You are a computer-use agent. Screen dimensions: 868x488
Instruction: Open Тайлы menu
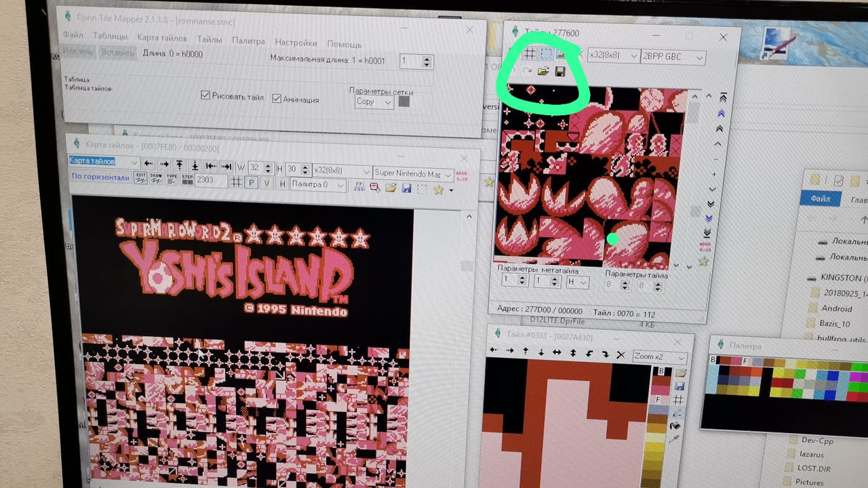[x=210, y=39]
